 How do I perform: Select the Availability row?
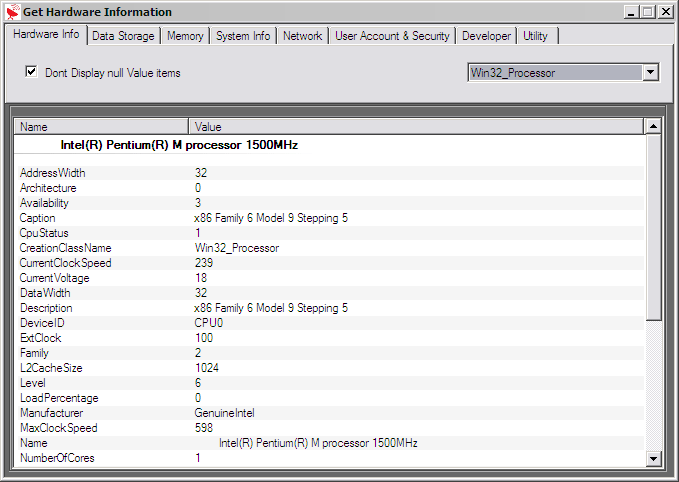pyautogui.click(x=329, y=203)
